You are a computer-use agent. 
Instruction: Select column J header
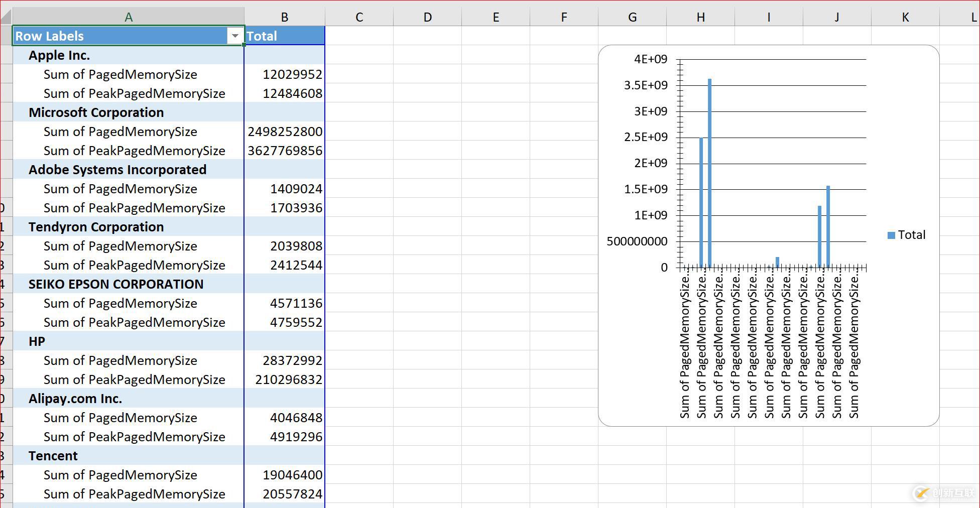[x=837, y=17]
